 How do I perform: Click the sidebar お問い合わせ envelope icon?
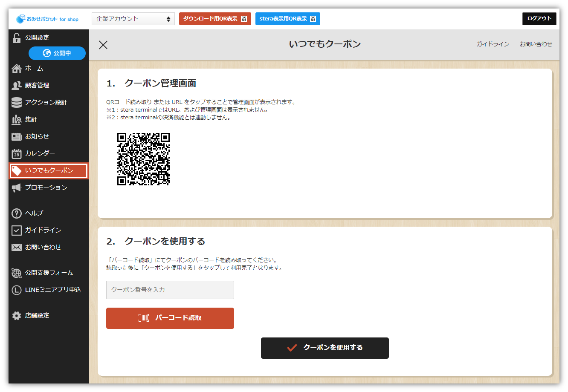17,248
